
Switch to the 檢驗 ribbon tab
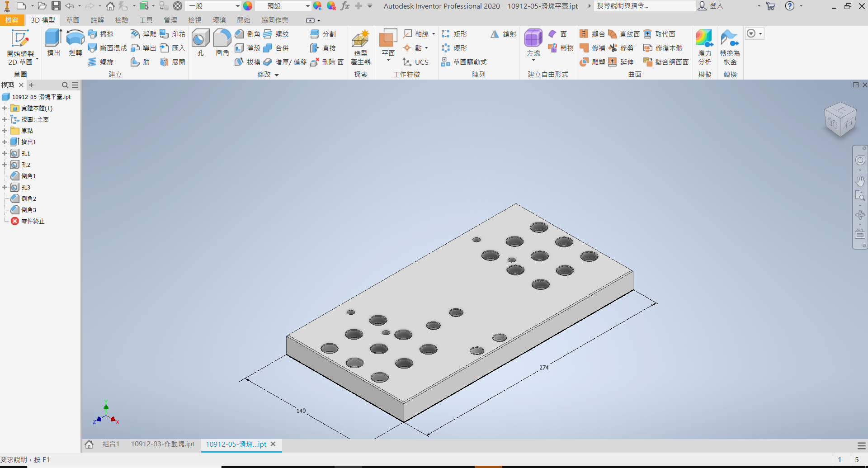122,20
